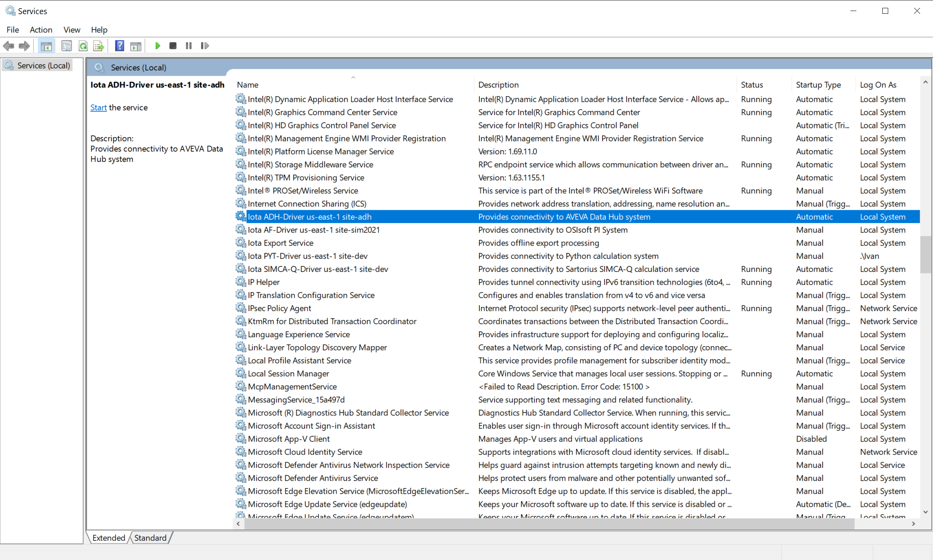
Task: Select KtmRm for Distributed Transaction Coordinator
Action: click(577, 321)
